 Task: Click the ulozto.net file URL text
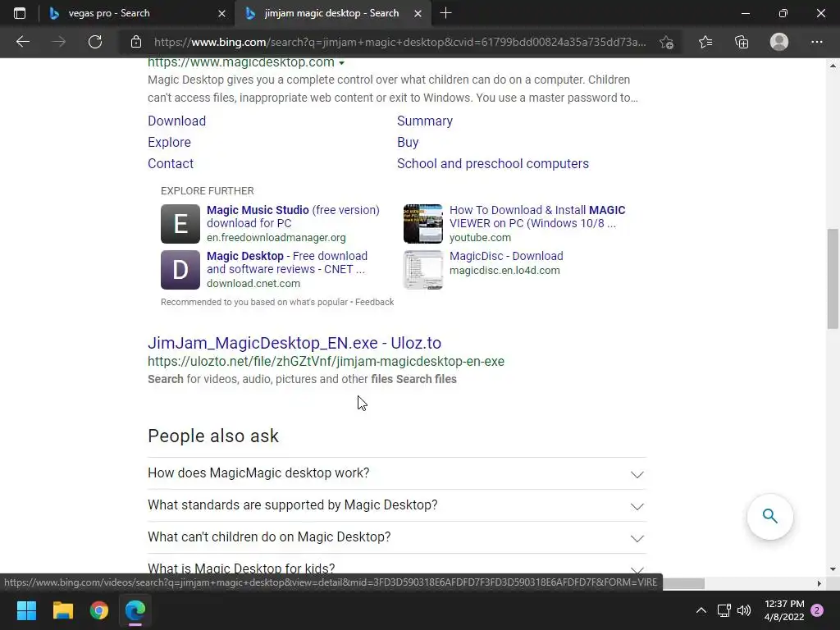326,362
